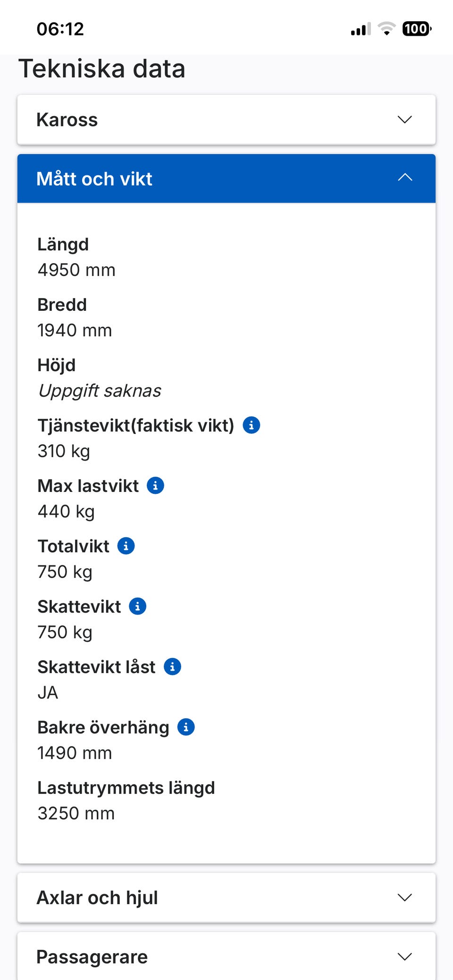Click the Tekniska data heading
Viewport: 453px width, 980px height.
(102, 69)
